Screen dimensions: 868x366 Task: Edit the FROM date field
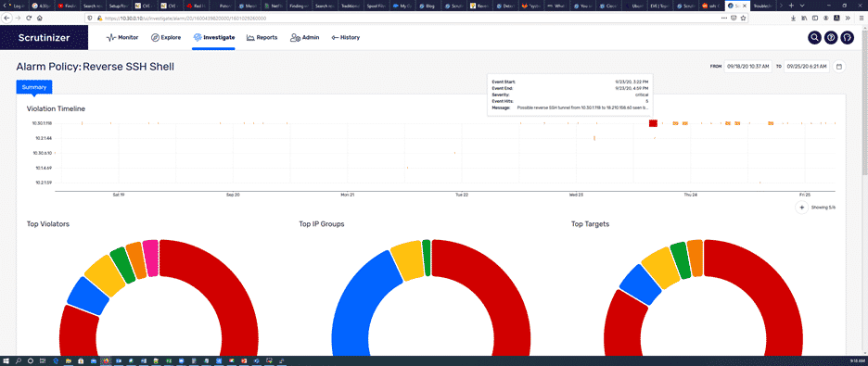pyautogui.click(x=747, y=67)
